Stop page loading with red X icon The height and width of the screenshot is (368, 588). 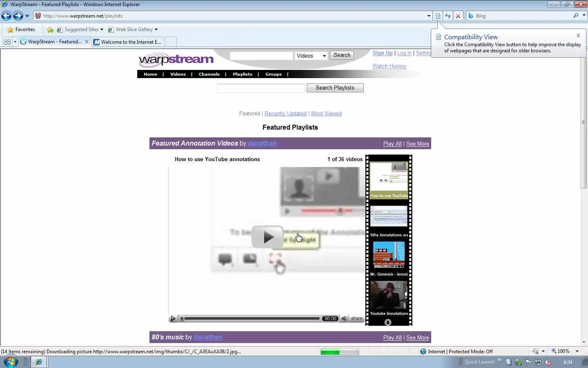tap(458, 16)
